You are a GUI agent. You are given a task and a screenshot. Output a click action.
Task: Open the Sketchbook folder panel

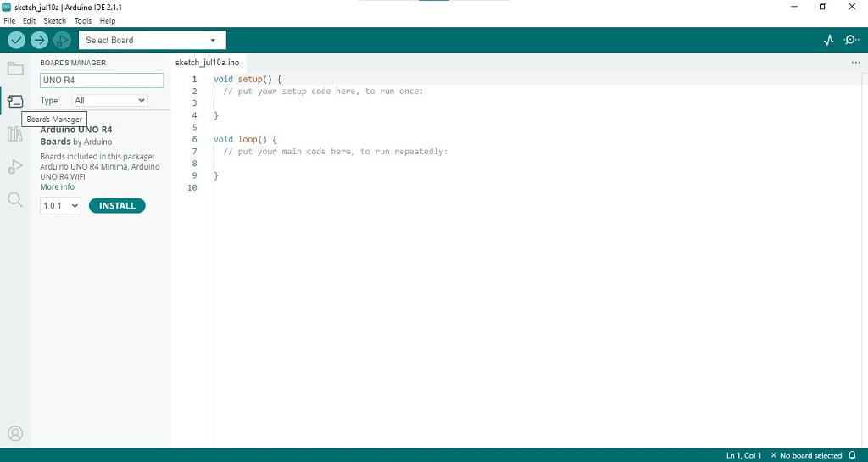point(15,69)
